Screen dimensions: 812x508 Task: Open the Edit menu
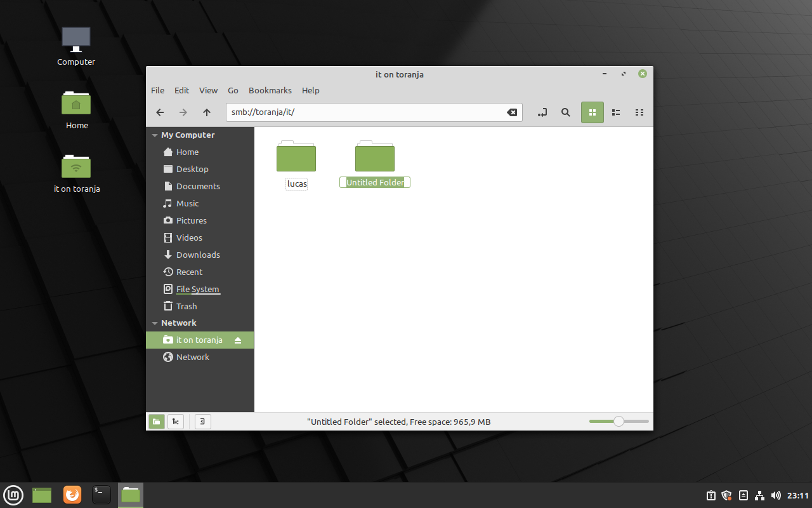coord(181,90)
